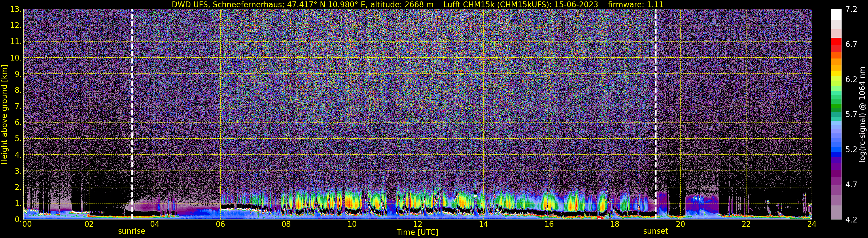Click the 'sunrise' label below the axis
868x238 pixels.
131,231
